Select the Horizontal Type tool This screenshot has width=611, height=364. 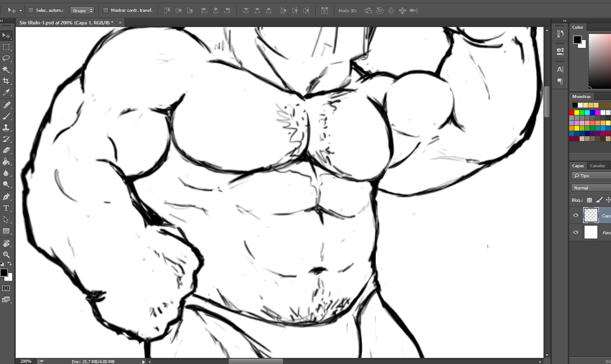[6, 208]
